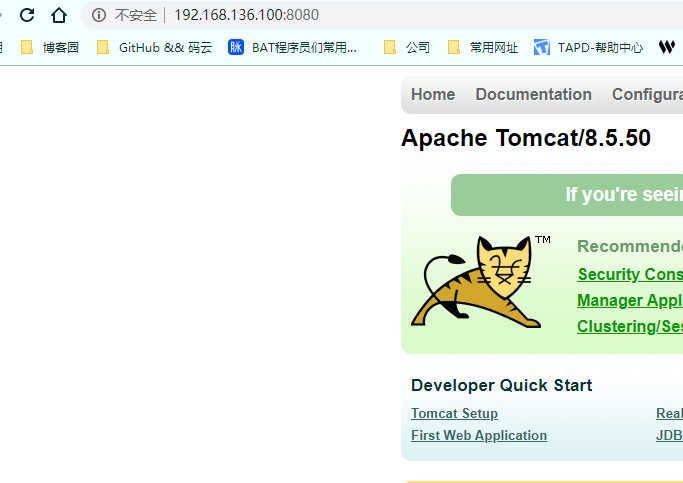683x483 pixels.
Task: Open the JDBC link under Developer Quick Start
Action: [669, 436]
